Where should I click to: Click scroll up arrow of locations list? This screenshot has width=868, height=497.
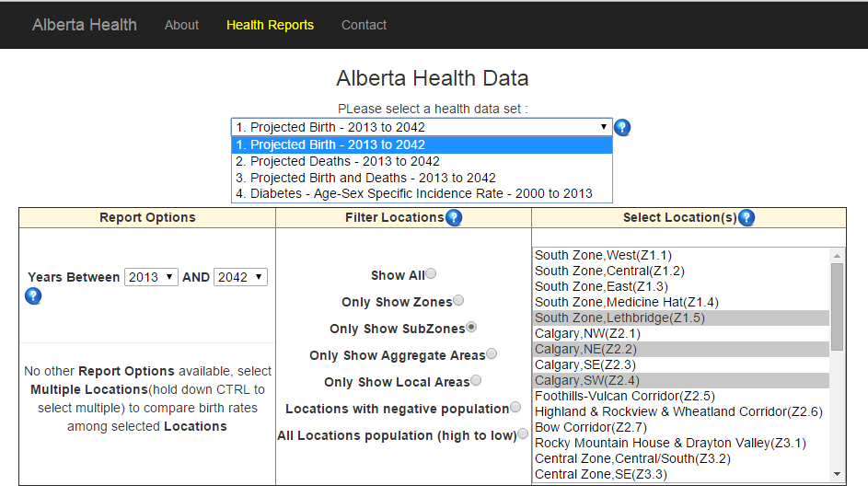pyautogui.click(x=837, y=256)
